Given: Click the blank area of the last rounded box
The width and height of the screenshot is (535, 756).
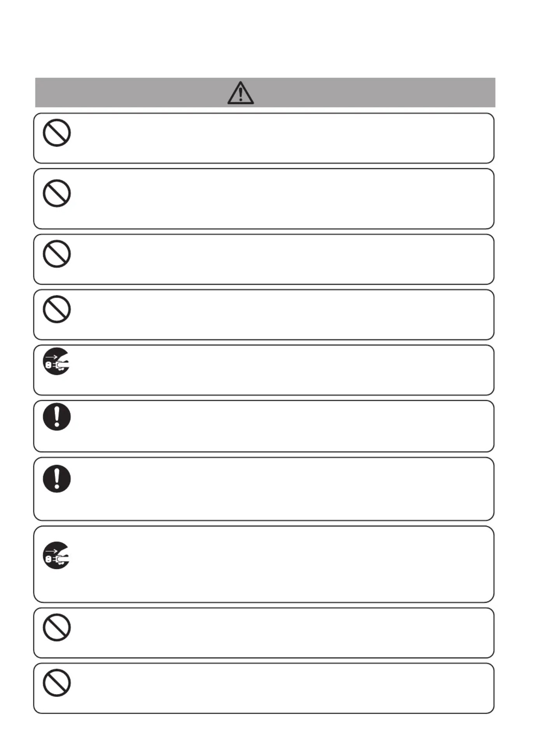Looking at the screenshot, I should (280, 688).
